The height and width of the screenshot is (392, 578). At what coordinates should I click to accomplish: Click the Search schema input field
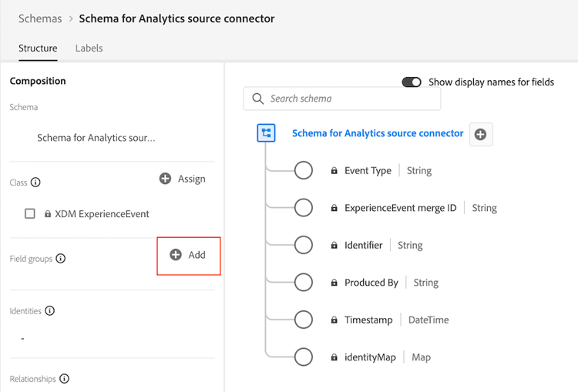[351, 99]
